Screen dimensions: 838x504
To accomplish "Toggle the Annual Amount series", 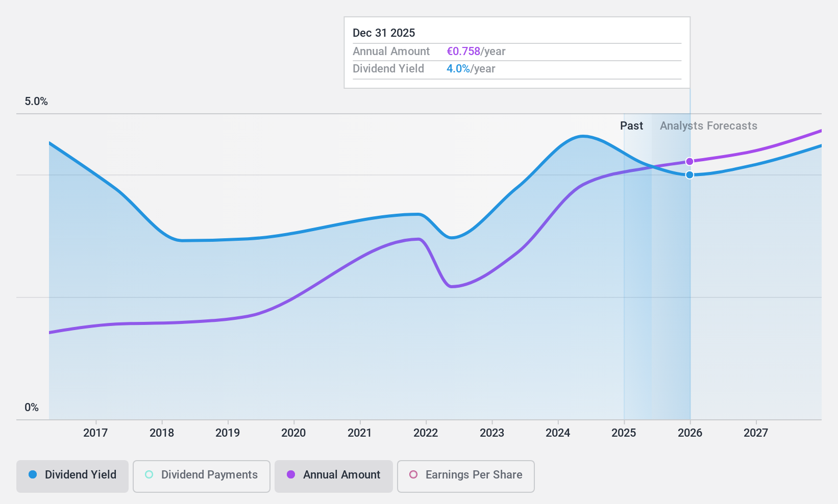I will pos(334,476).
